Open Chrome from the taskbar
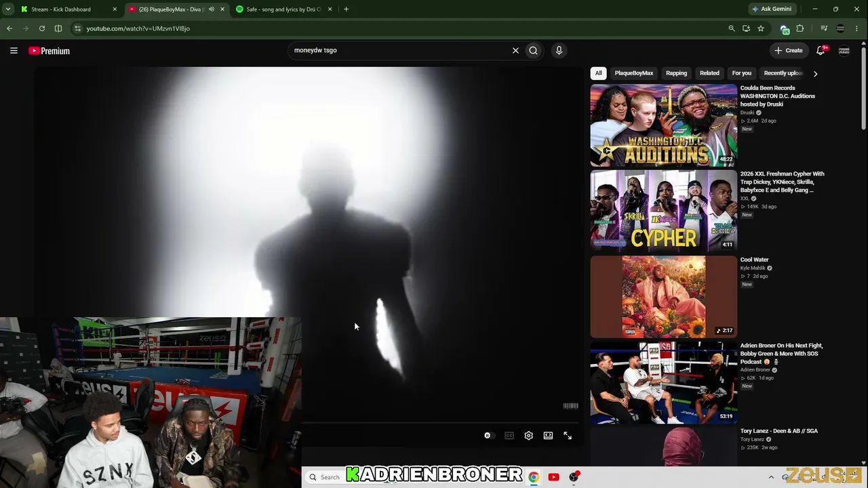868x488 pixels. pyautogui.click(x=534, y=477)
